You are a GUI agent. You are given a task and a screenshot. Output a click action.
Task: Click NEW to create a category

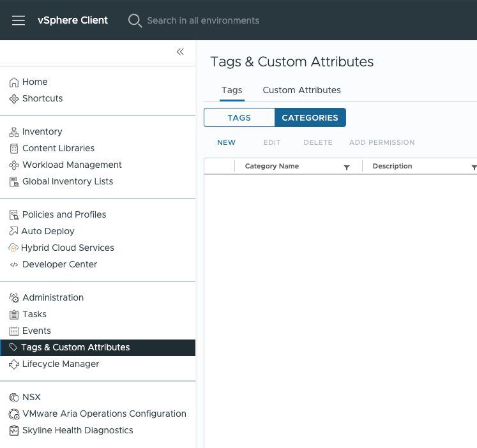[226, 142]
